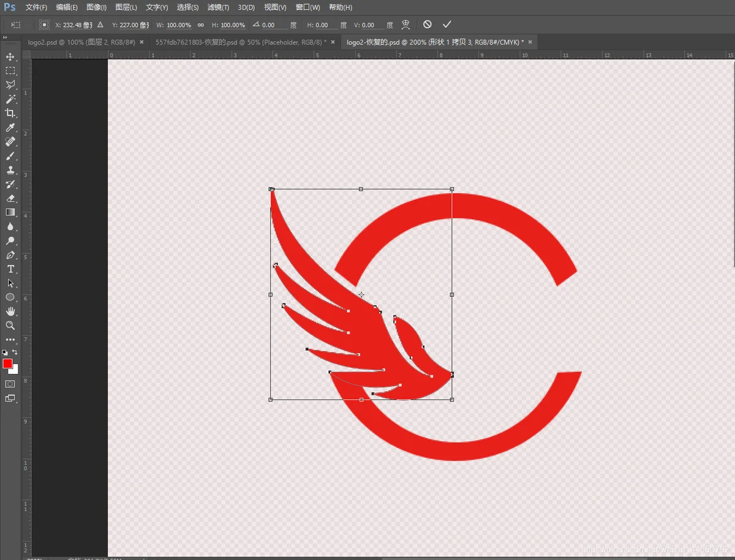The width and height of the screenshot is (735, 560).
Task: Open the 视图(V) menu
Action: pos(275,7)
